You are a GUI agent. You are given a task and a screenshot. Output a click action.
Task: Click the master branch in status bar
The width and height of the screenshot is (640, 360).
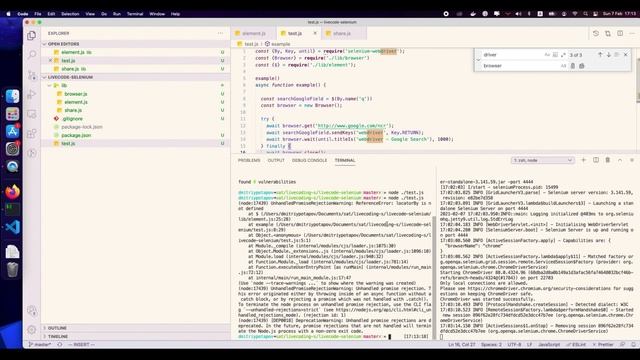click(x=40, y=344)
